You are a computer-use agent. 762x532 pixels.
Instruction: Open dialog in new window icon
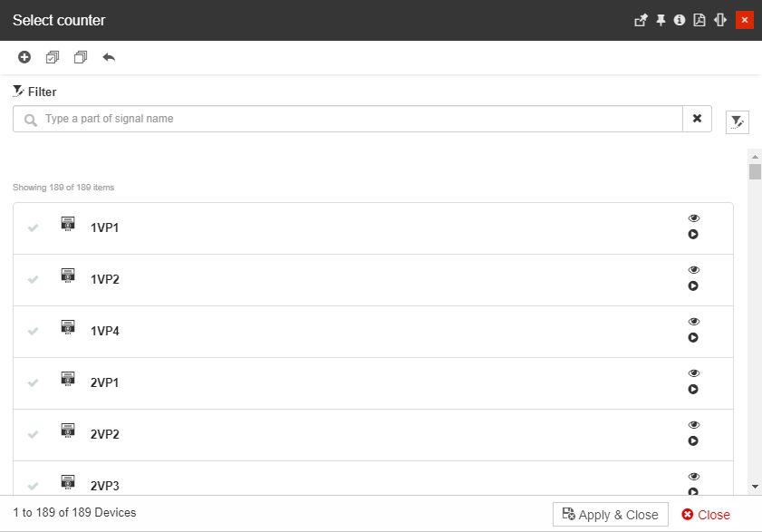[641, 20]
